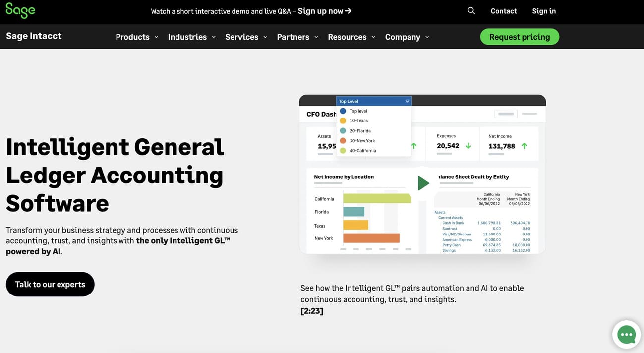This screenshot has height=353, width=644.
Task: Click the New York bar in chart
Action: point(371,238)
